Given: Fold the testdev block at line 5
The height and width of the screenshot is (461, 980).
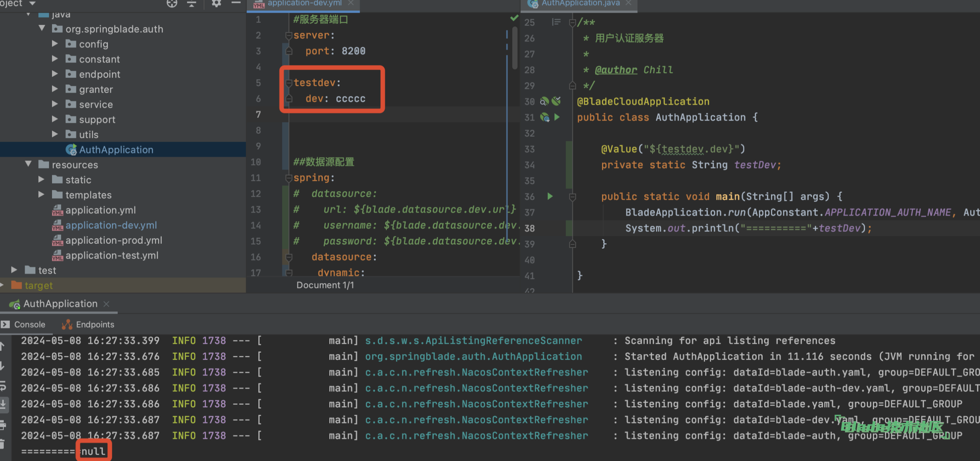Looking at the screenshot, I should 289,82.
